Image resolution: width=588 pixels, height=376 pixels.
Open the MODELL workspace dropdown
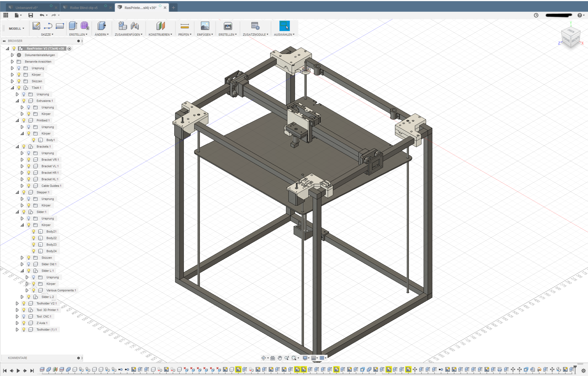(x=16, y=29)
